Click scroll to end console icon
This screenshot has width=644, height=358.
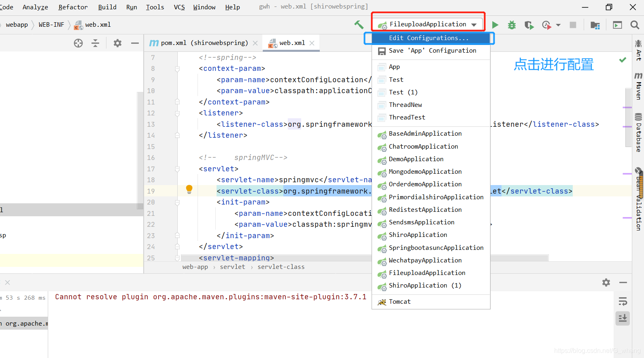click(623, 318)
